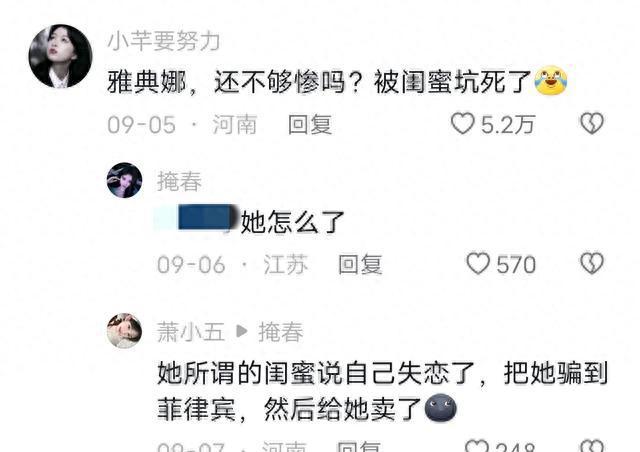Tap the crying-laughing emoji in the first comment
The width and height of the screenshot is (640, 452).
[x=551, y=80]
